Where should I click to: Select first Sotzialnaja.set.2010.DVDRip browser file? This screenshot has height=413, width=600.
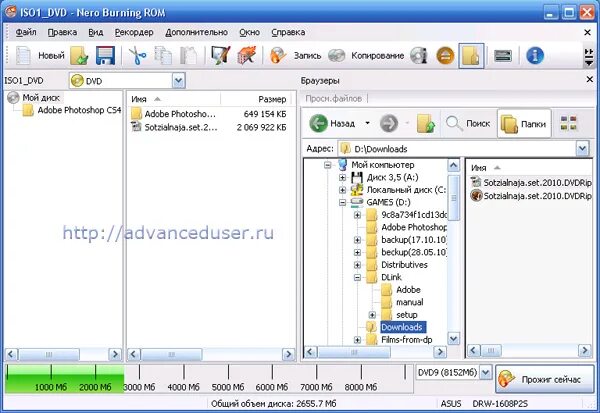(531, 183)
